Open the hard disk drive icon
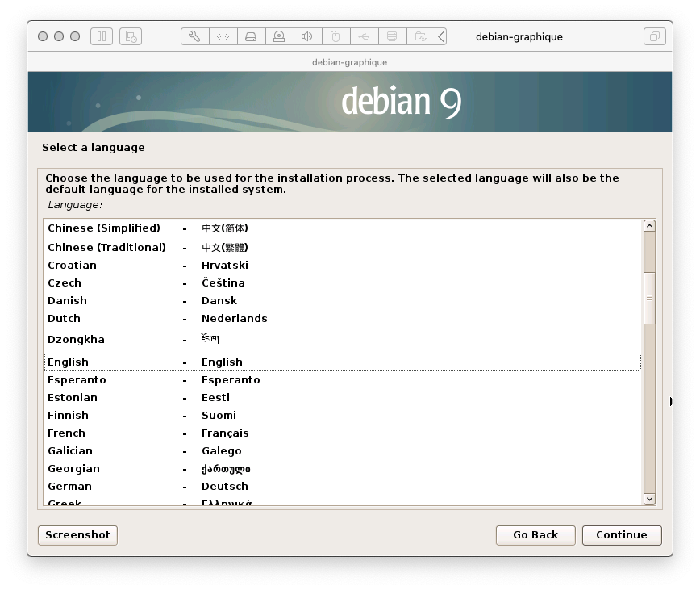Screen dimensions: 700x590 coord(251,36)
